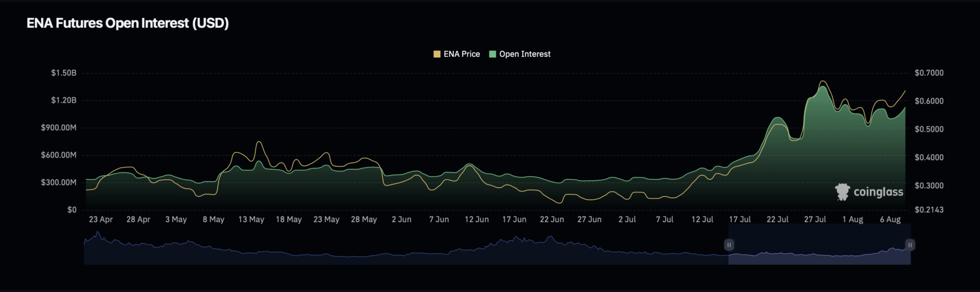
Task: Click the 28 Apr date label
Action: click(138, 219)
